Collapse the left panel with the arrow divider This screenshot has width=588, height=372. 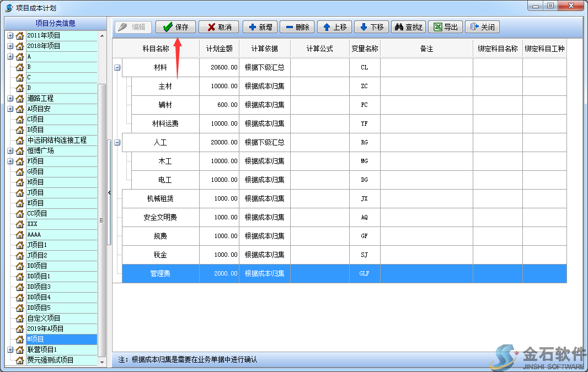pos(109,192)
